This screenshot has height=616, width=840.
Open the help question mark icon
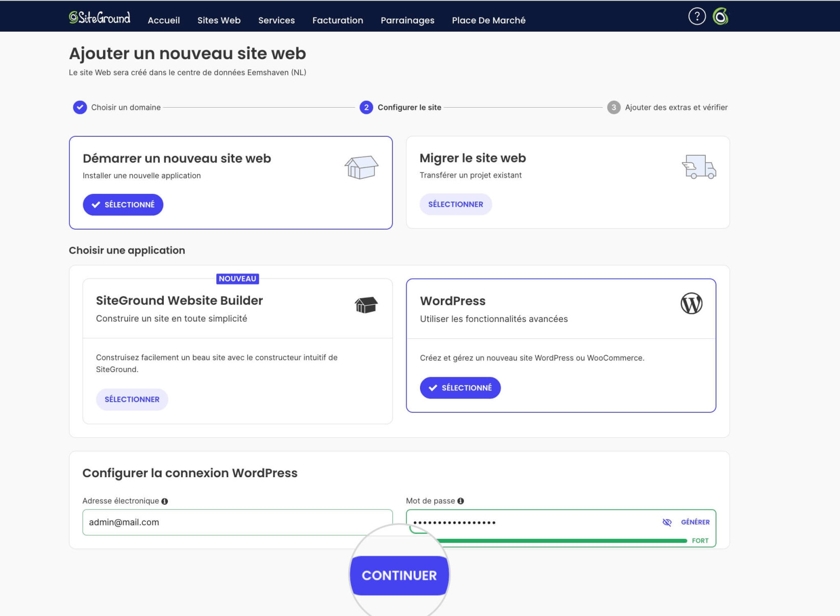pos(697,16)
